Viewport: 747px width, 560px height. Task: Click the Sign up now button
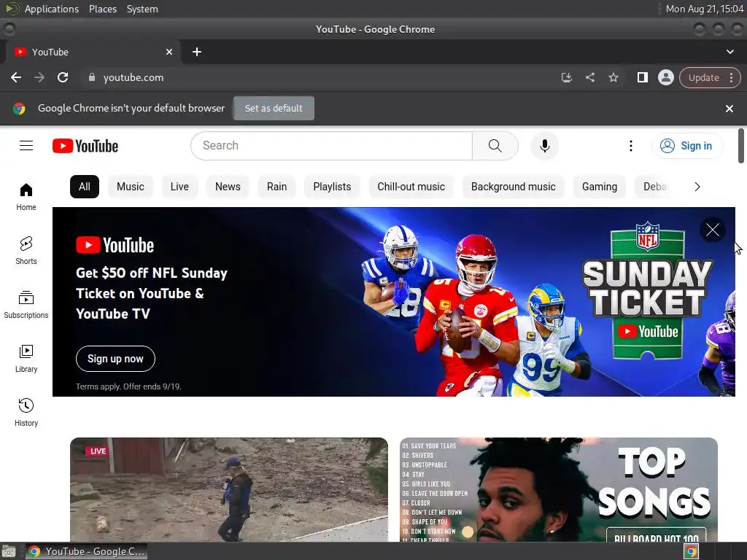115,359
